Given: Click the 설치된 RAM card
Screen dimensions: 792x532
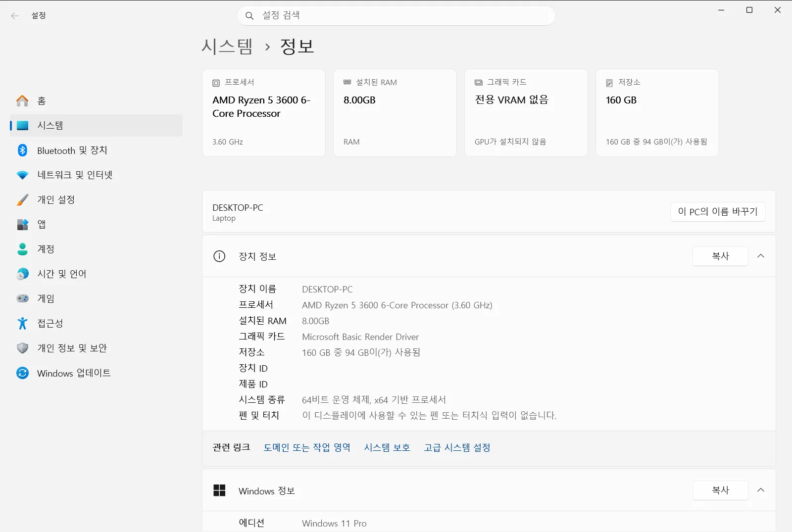Looking at the screenshot, I should pyautogui.click(x=395, y=113).
